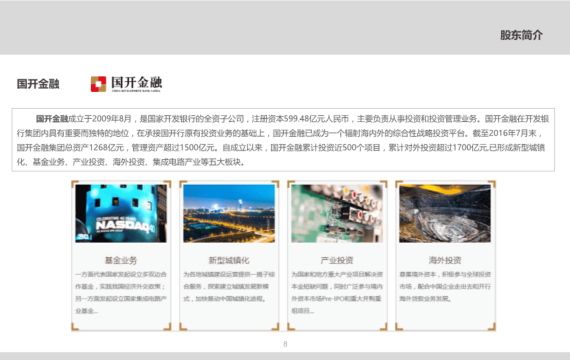This screenshot has height=360, width=570.
Task: Click the 海外投资 description text
Action: coord(445,287)
